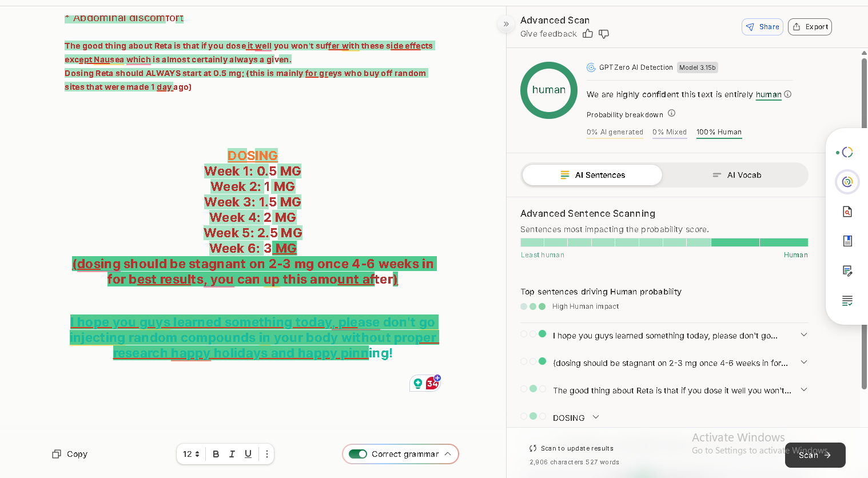Image resolution: width=868 pixels, height=478 pixels.
Task: Open the plagiarism search document icon in sidebar
Action: click(x=847, y=212)
